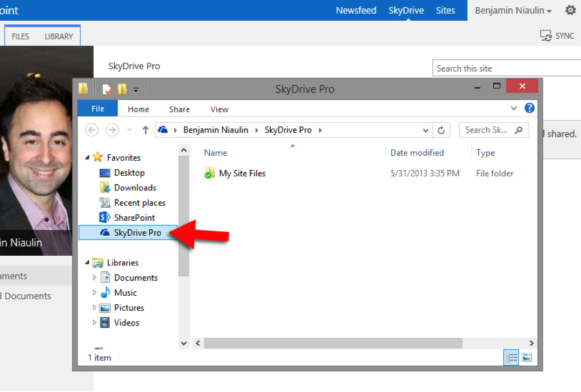Click the Favorites star icon
The height and width of the screenshot is (392, 581).
point(97,157)
